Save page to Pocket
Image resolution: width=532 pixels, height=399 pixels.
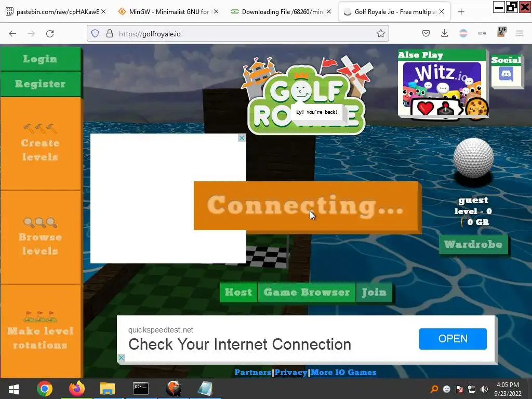[426, 33]
